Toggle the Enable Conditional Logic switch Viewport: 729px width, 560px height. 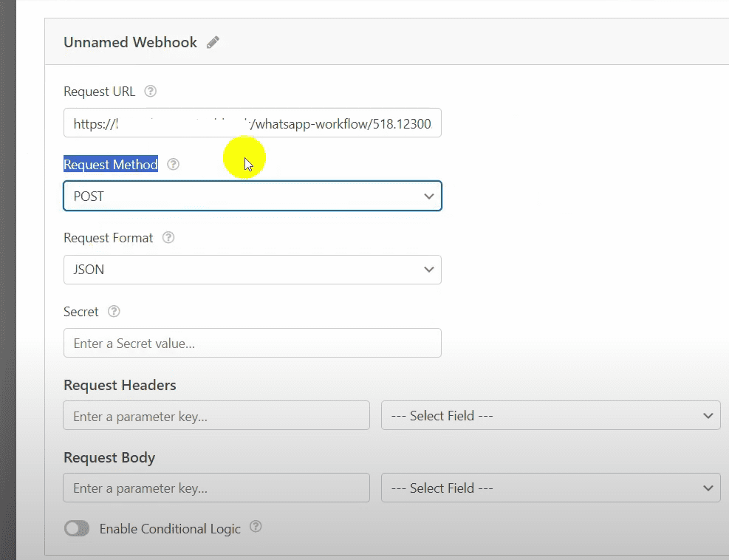(x=77, y=529)
